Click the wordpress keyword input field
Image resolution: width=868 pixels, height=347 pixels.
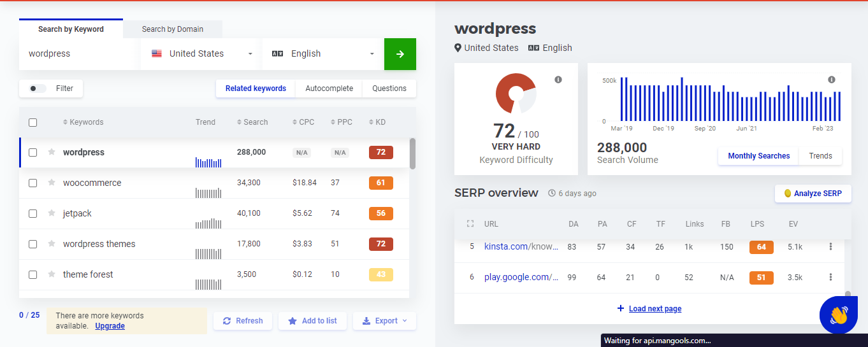(80, 54)
